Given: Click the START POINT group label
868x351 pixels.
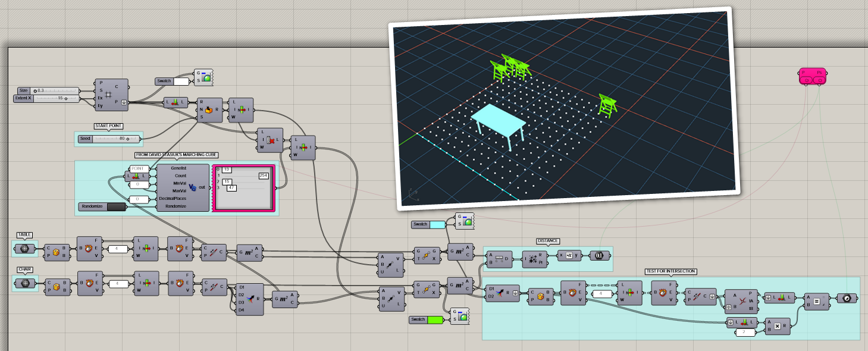Looking at the screenshot, I should 108,126.
